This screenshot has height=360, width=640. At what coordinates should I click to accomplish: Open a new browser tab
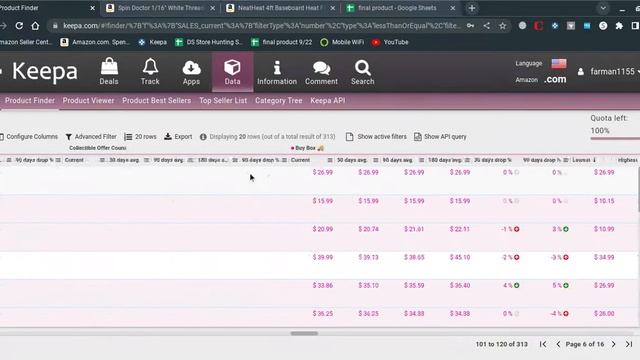(x=472, y=8)
